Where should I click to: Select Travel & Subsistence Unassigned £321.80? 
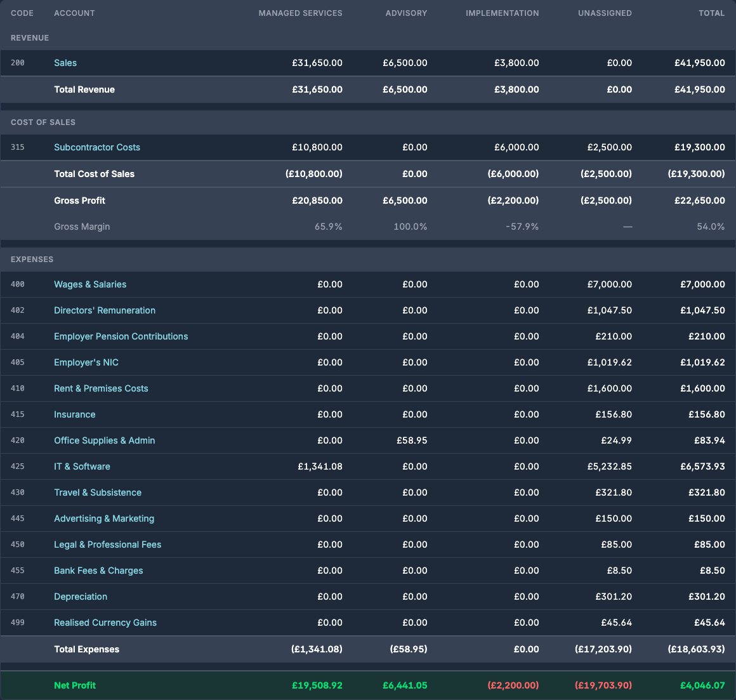point(614,492)
